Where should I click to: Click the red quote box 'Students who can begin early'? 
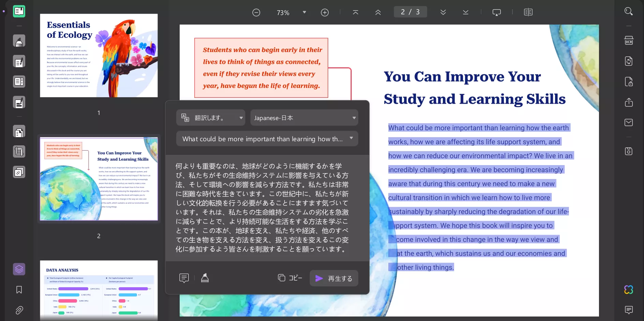click(x=261, y=68)
